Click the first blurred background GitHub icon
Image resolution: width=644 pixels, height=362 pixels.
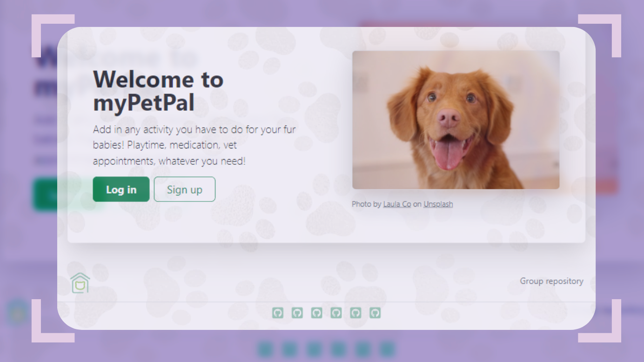(265, 349)
